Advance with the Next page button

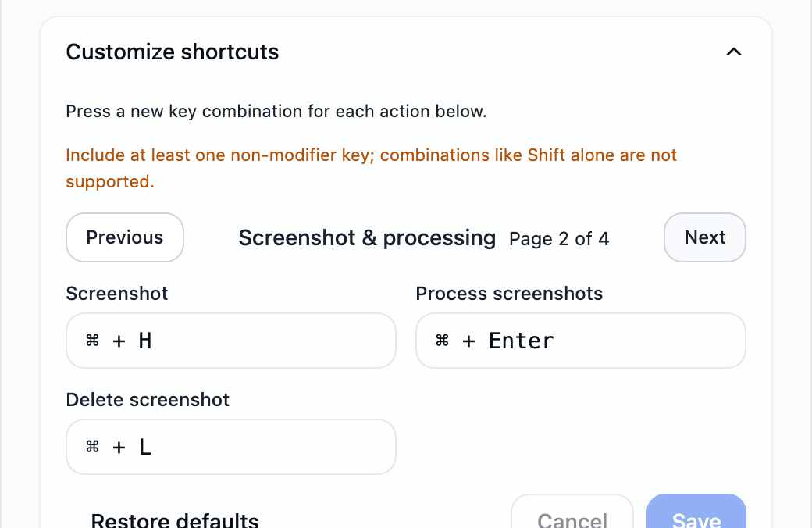tap(705, 237)
